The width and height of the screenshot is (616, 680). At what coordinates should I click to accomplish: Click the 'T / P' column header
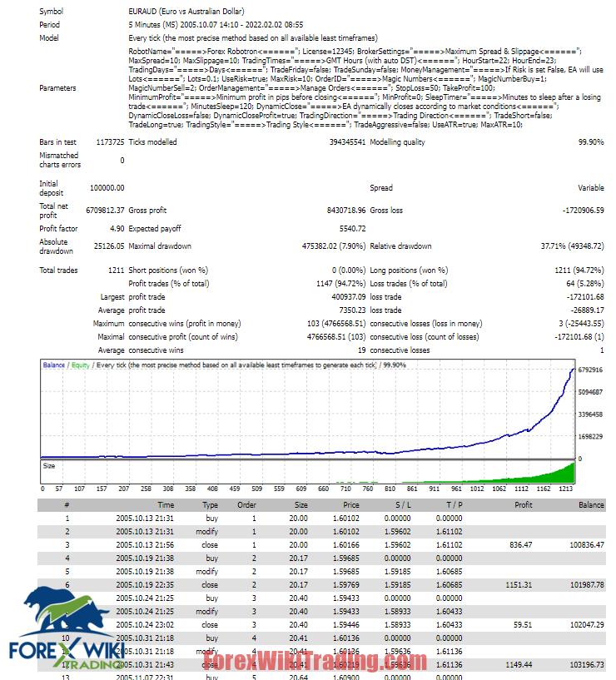pyautogui.click(x=455, y=505)
